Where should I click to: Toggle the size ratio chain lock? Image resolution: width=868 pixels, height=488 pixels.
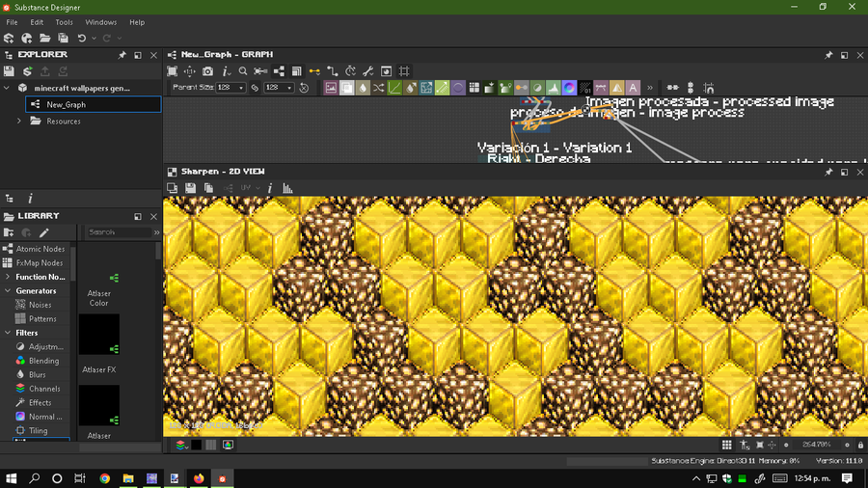pyautogui.click(x=255, y=88)
